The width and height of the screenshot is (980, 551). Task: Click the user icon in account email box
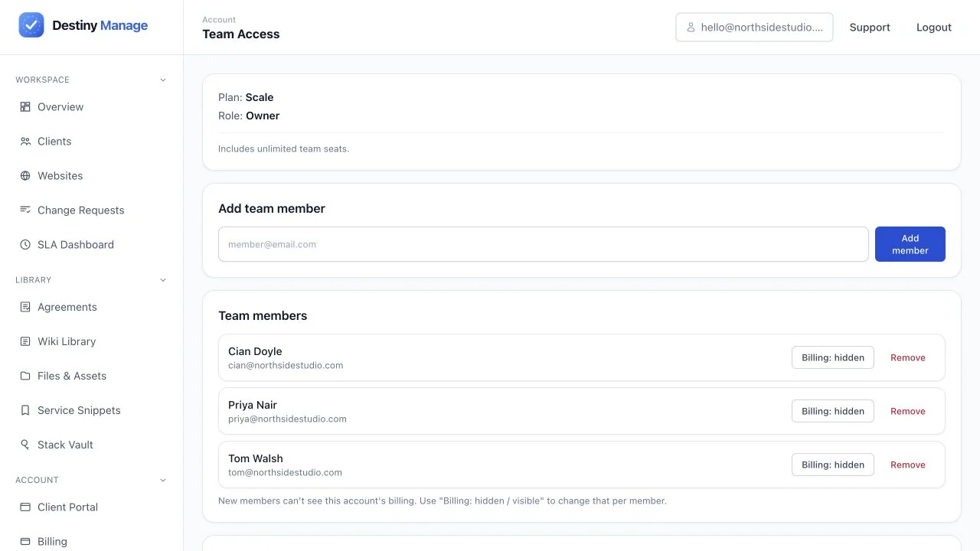[691, 28]
